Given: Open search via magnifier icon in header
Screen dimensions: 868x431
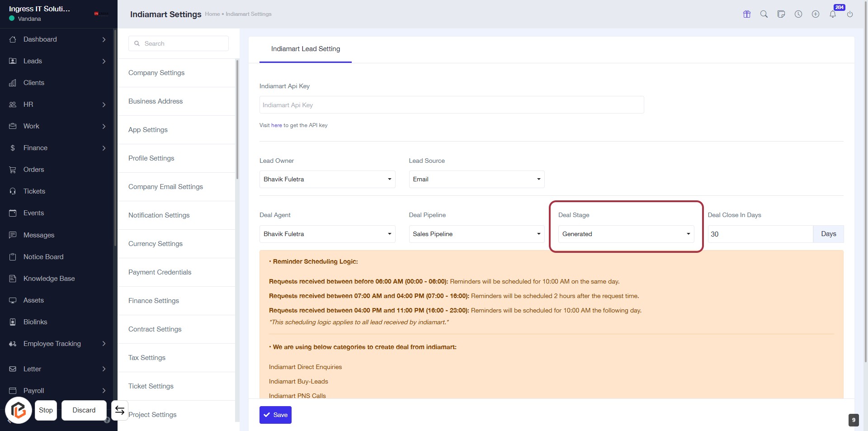Looking at the screenshot, I should [x=764, y=14].
